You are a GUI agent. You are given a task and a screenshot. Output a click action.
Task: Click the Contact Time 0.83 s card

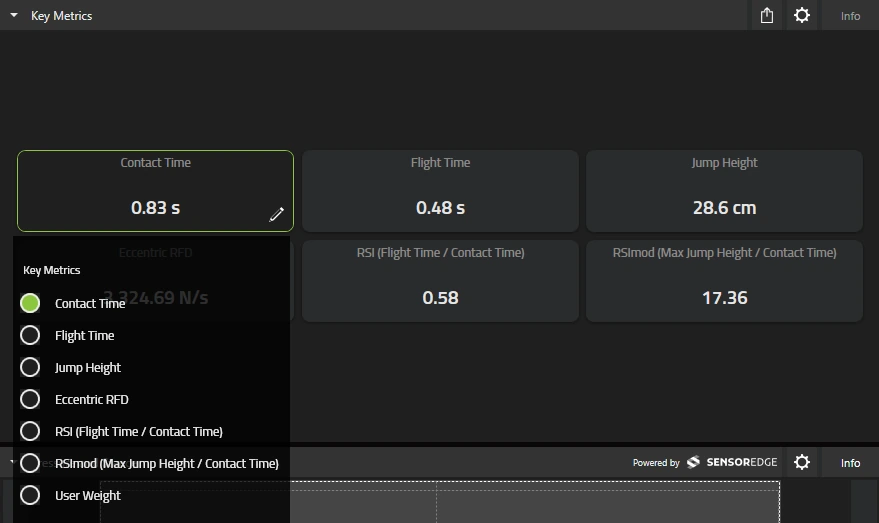point(155,191)
